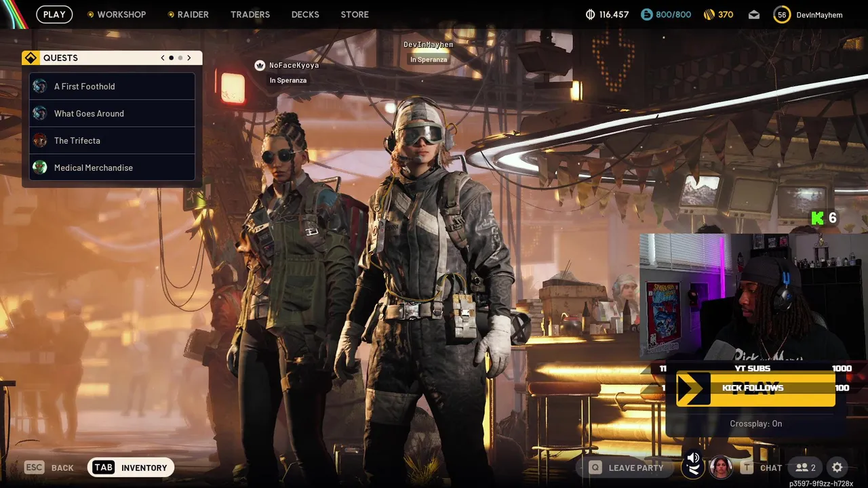Select the NoFaceKyoya player nameplate

(x=294, y=65)
